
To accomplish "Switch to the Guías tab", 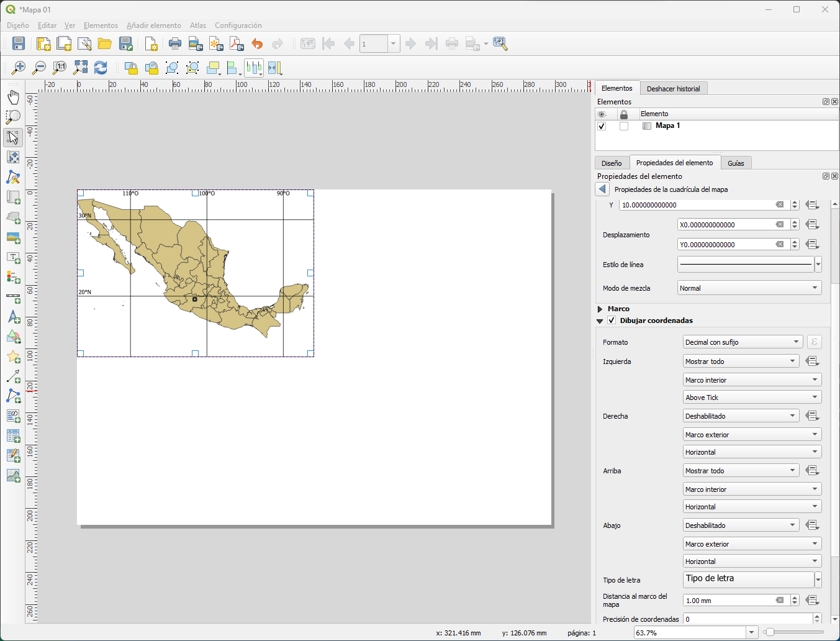I will [x=736, y=163].
